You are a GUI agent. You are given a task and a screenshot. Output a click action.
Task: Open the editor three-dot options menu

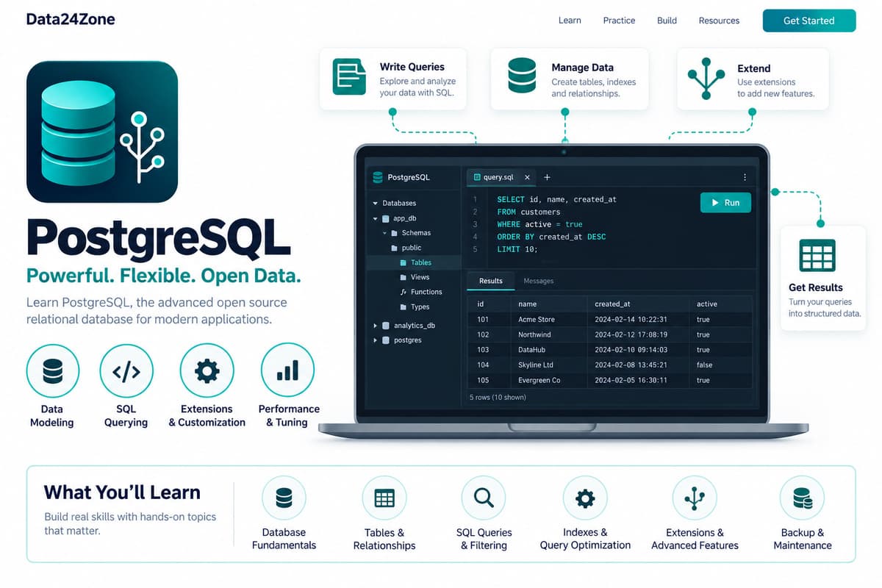[x=745, y=177]
